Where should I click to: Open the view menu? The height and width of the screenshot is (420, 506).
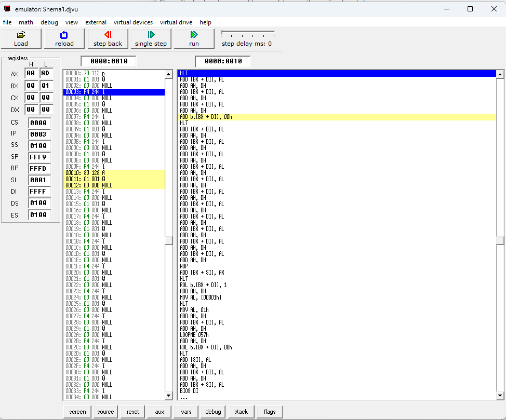tap(72, 22)
